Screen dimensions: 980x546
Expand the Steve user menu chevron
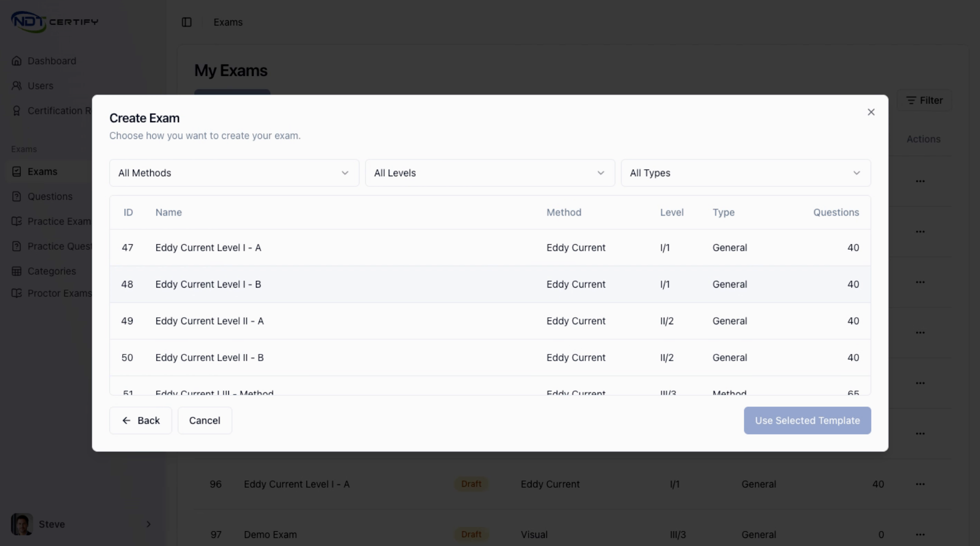[149, 524]
